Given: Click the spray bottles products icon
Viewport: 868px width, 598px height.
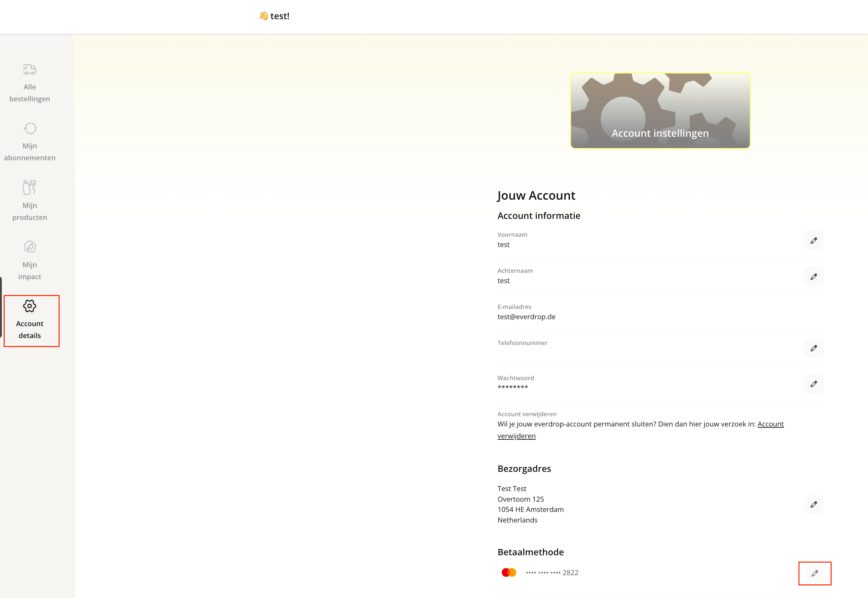Looking at the screenshot, I should click(29, 187).
